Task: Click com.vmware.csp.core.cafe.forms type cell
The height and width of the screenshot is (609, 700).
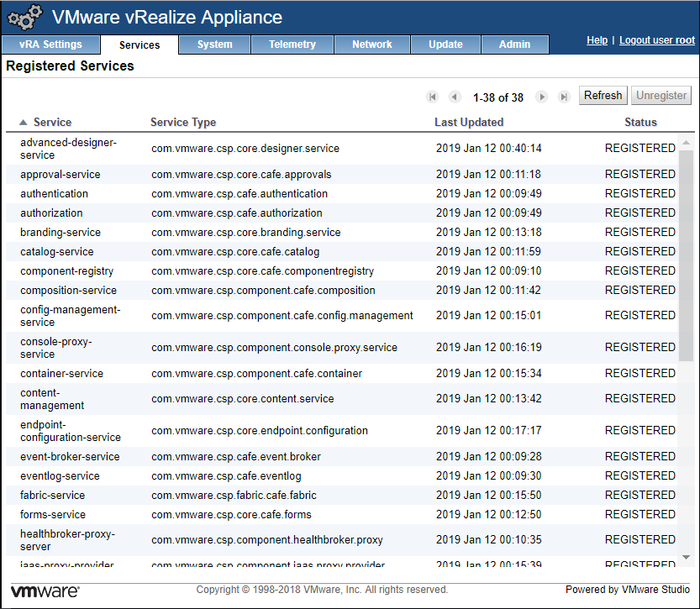Action: point(231,514)
